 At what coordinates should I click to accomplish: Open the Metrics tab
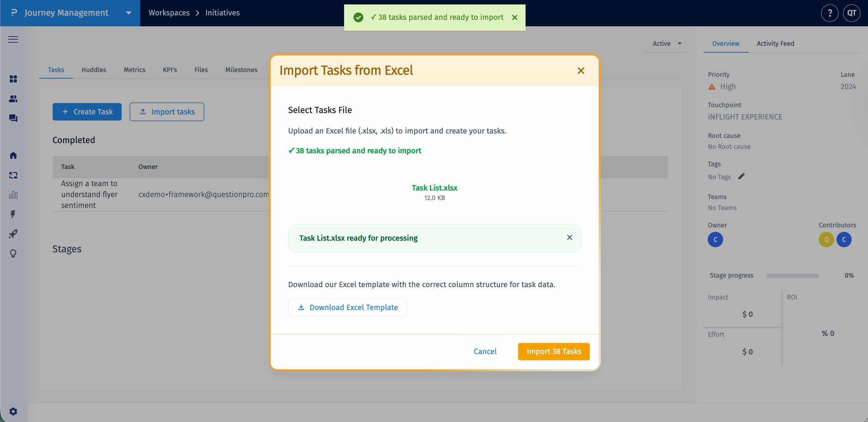pyautogui.click(x=134, y=70)
